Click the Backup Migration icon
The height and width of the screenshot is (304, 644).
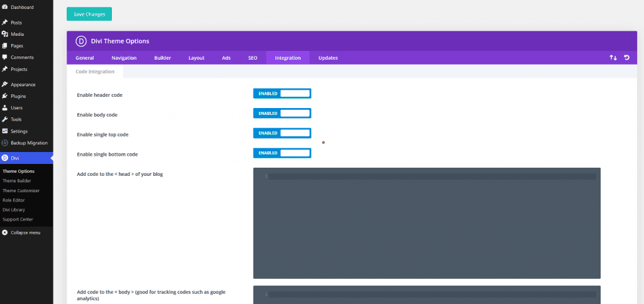pos(5,143)
